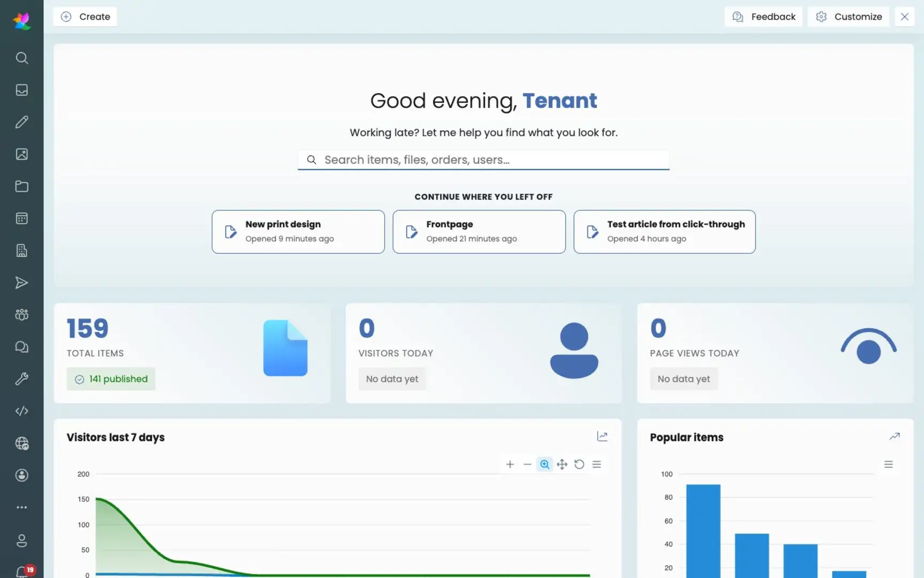The image size is (924, 578).
Task: Open the people group icon in sidebar
Action: 21,315
